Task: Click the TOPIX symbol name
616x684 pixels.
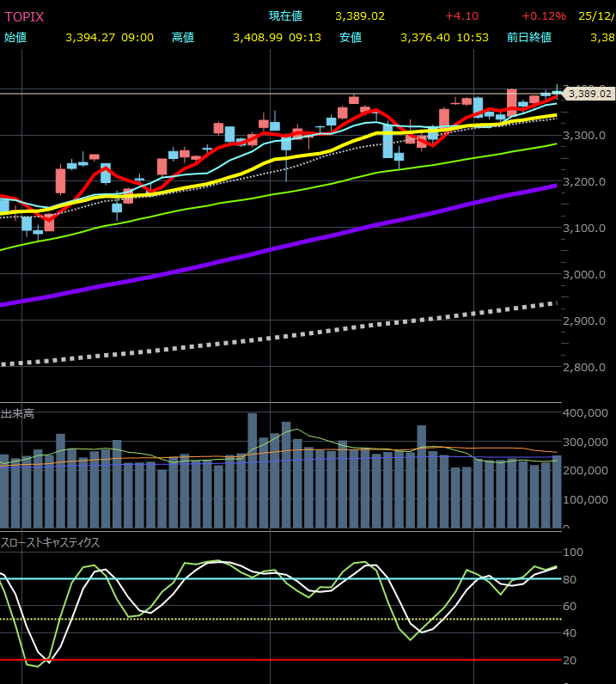Action: [x=24, y=16]
